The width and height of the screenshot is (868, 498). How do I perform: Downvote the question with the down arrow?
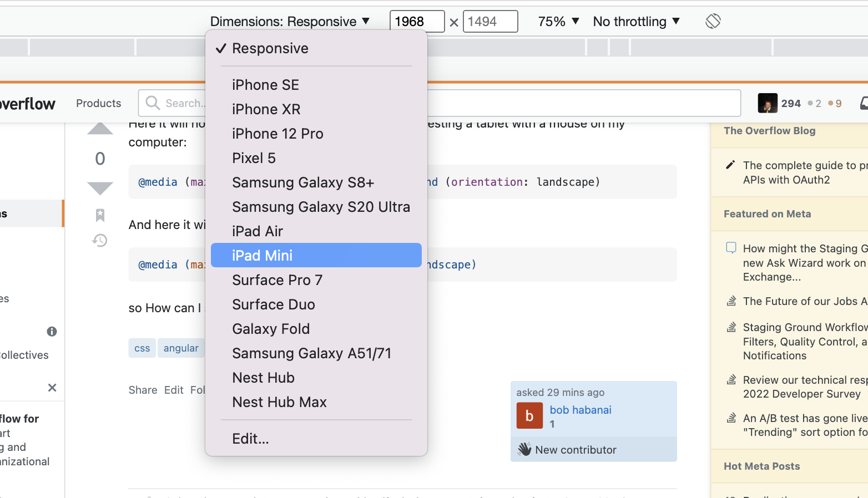[100, 189]
